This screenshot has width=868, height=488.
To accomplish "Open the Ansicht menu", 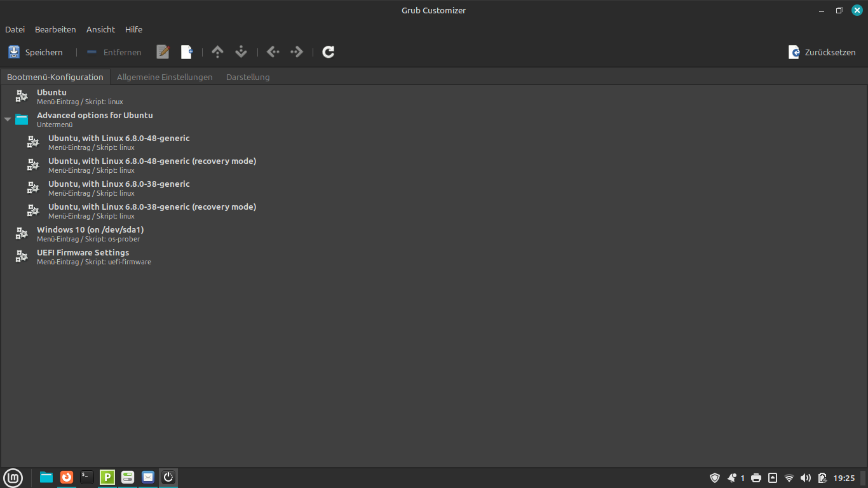I will tap(100, 29).
